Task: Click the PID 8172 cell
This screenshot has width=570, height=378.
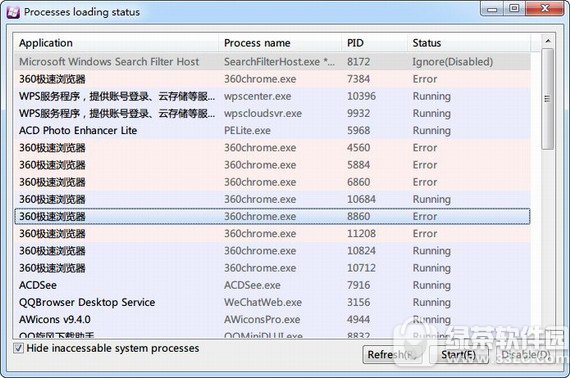Action: point(358,62)
